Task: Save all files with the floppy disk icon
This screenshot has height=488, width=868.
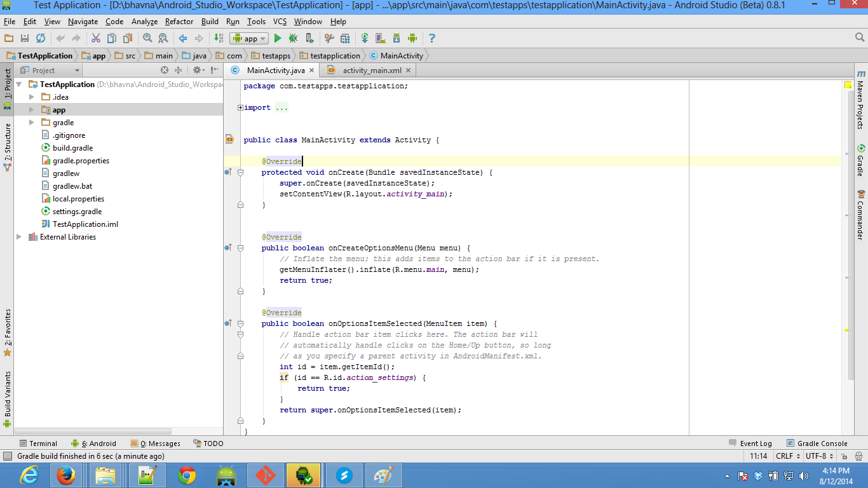Action: [25, 39]
